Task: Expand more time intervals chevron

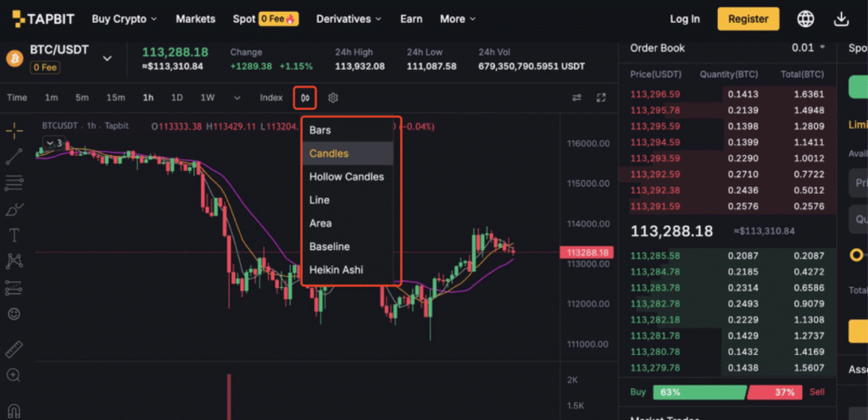Action: click(237, 98)
